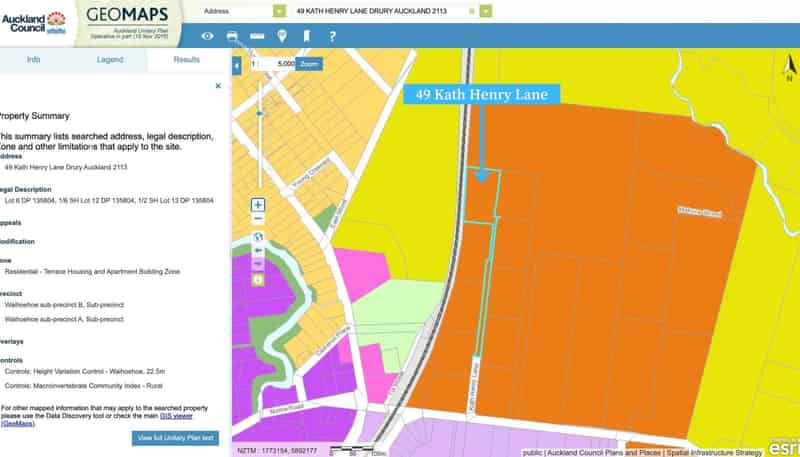
Task: Clear the searched address text
Action: [x=472, y=11]
